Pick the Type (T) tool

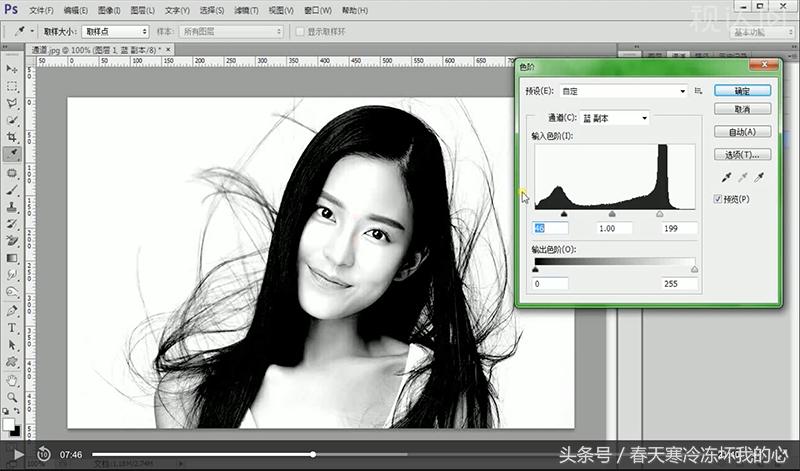12,328
